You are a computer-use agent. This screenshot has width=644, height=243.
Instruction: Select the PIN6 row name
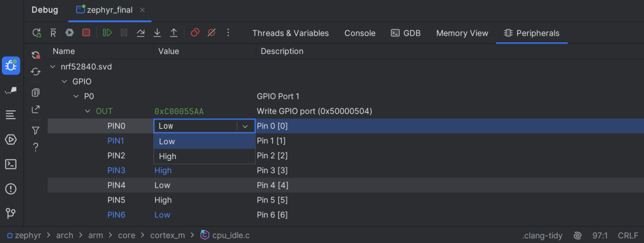(x=116, y=214)
